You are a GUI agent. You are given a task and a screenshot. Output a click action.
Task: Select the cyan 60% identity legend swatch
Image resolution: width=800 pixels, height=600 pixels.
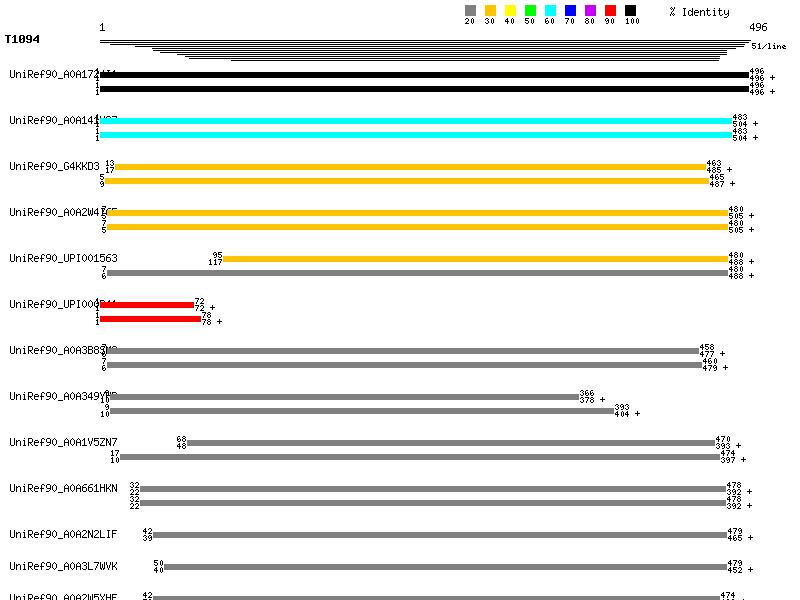[x=550, y=11]
